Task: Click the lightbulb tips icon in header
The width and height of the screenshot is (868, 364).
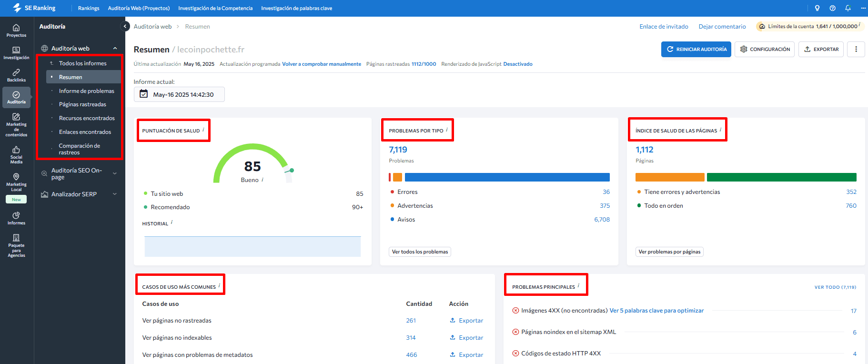Action: pos(817,8)
